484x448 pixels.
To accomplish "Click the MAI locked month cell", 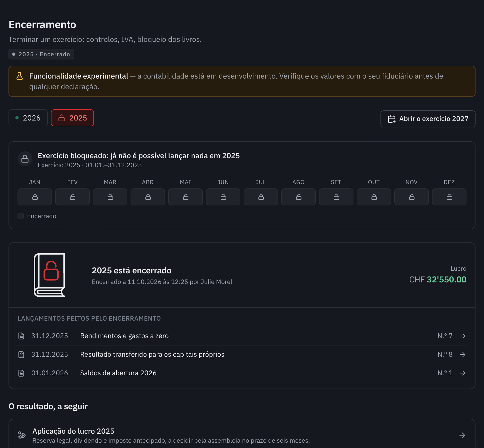I will pos(185,197).
